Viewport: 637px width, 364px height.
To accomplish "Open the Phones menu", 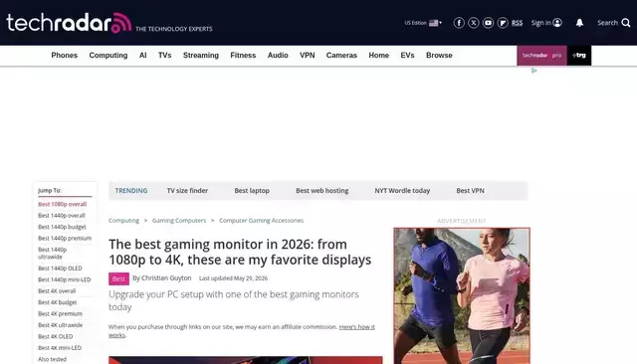I will point(64,55).
